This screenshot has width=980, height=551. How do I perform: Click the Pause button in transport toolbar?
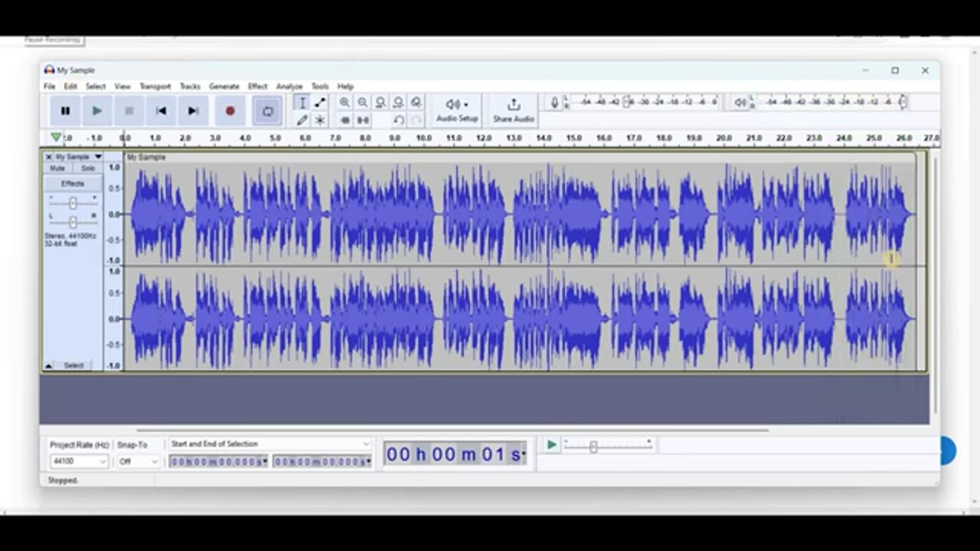pyautogui.click(x=65, y=111)
